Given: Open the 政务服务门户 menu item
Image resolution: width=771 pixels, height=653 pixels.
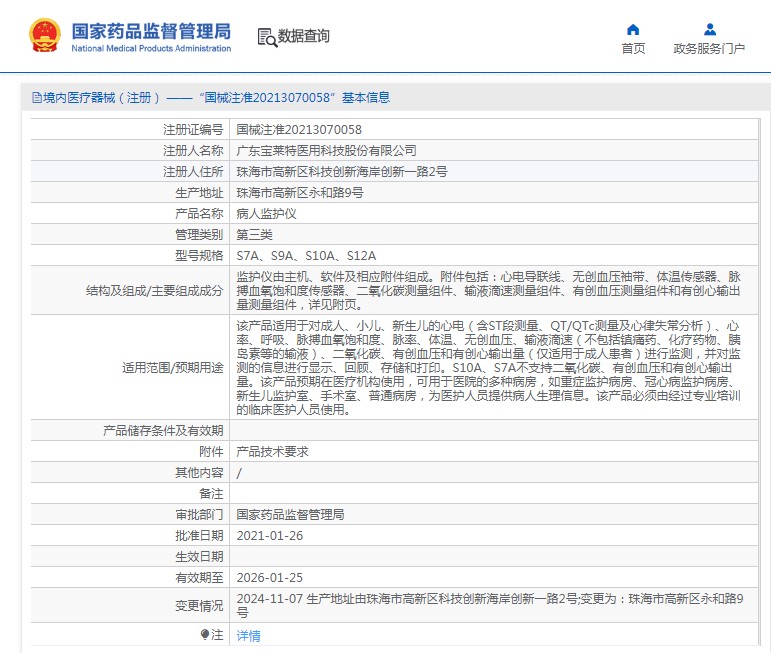Looking at the screenshot, I should 709,48.
